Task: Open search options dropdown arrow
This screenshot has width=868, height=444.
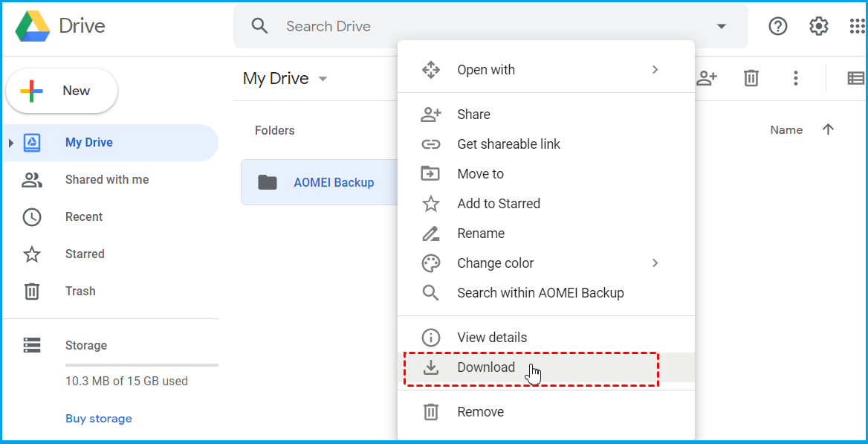Action: point(721,25)
